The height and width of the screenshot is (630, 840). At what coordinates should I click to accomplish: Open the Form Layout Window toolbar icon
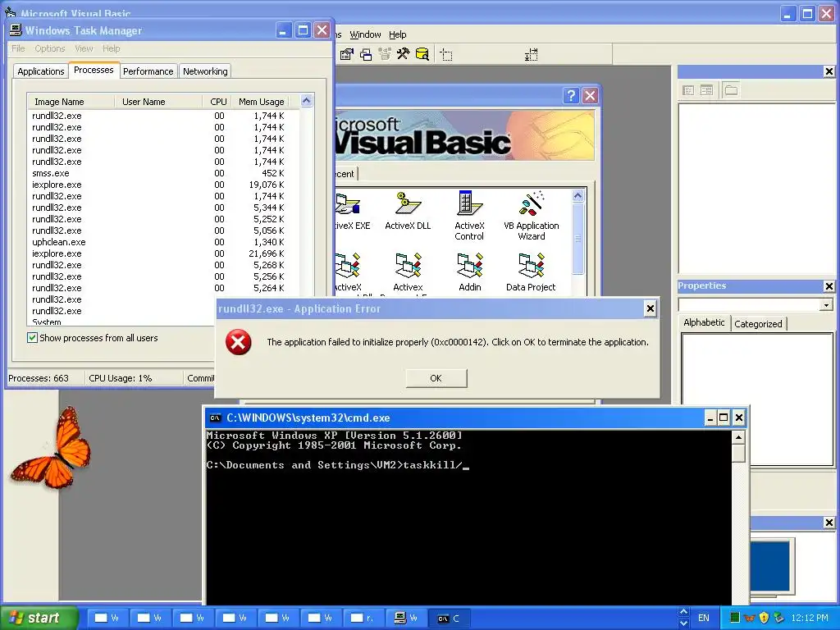tap(366, 54)
